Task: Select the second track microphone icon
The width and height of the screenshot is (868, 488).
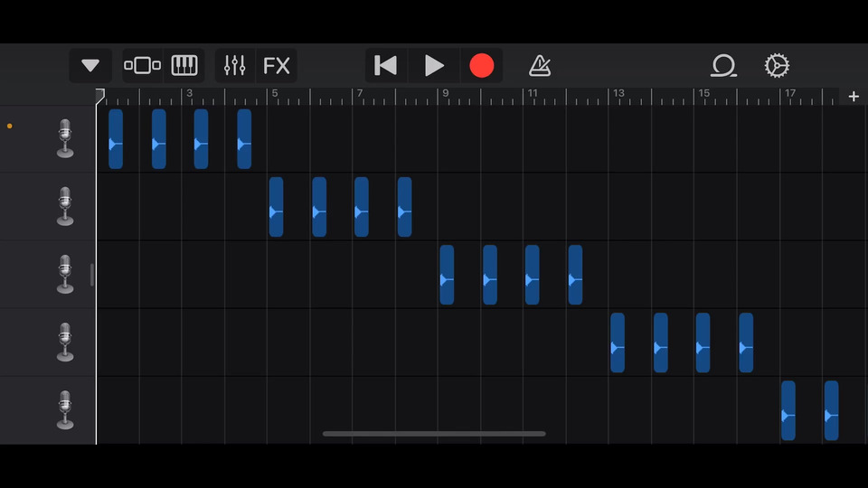Action: point(65,206)
